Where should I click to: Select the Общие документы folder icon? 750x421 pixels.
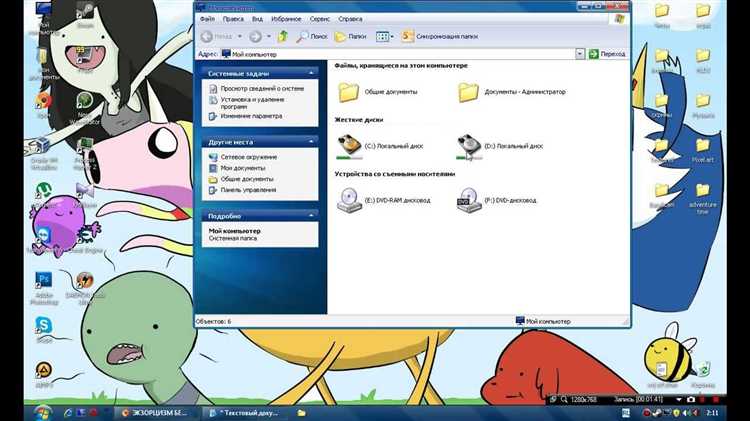click(x=348, y=92)
